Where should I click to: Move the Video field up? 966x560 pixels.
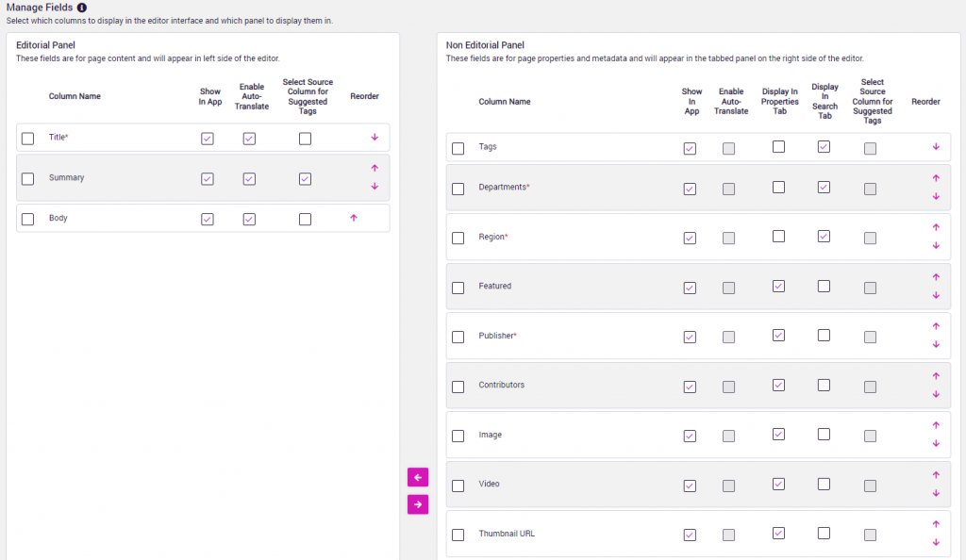coord(936,474)
